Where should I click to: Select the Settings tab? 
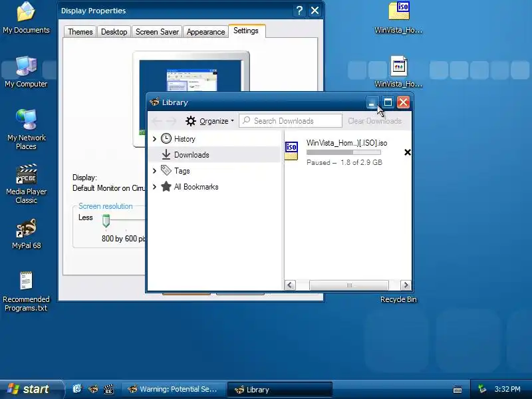click(246, 31)
